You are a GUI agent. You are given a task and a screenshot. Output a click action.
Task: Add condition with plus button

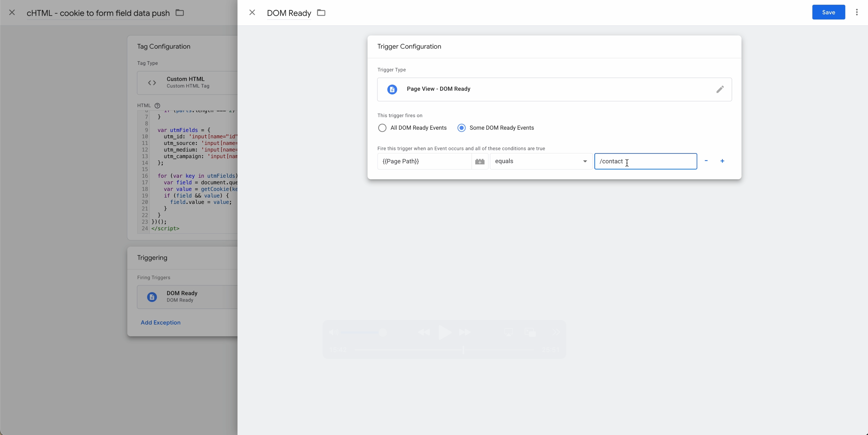pos(722,161)
